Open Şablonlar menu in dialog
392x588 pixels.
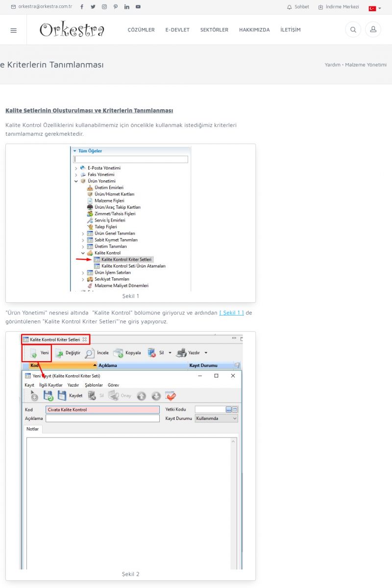[x=94, y=385]
